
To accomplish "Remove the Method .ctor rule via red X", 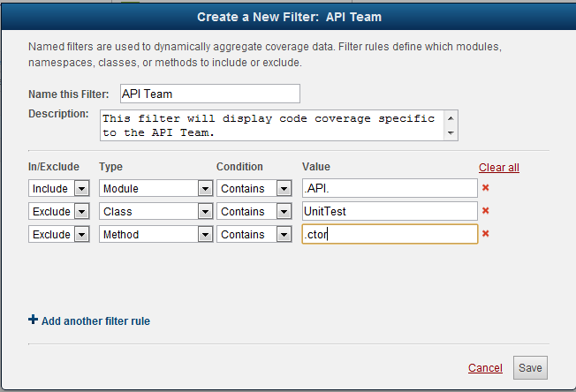I will pos(485,234).
